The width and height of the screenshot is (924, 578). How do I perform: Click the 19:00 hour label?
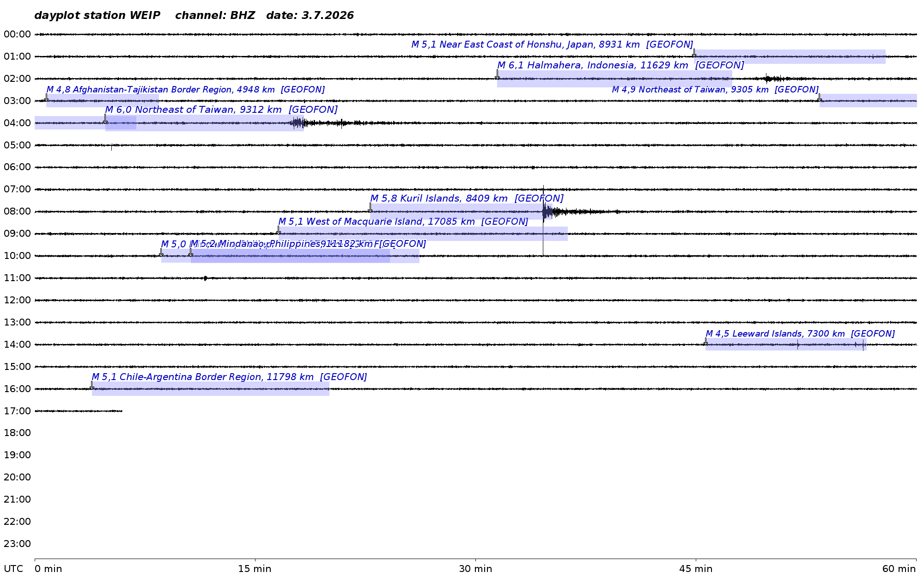[17, 455]
